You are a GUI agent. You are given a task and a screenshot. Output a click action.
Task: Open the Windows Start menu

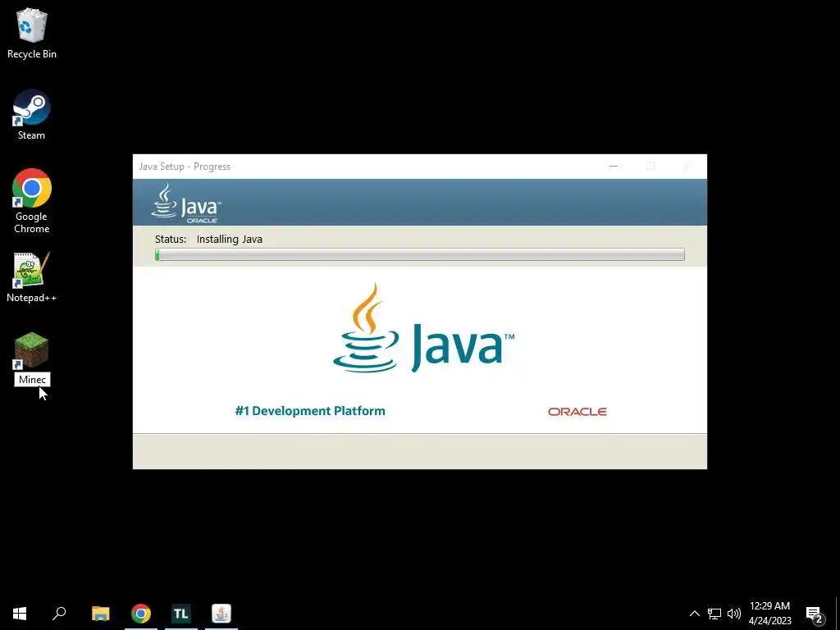pos(20,614)
